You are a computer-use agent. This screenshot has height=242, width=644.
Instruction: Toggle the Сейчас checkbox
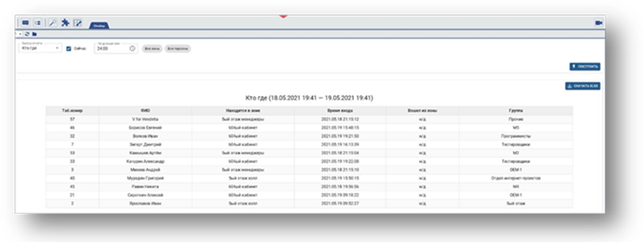[69, 48]
